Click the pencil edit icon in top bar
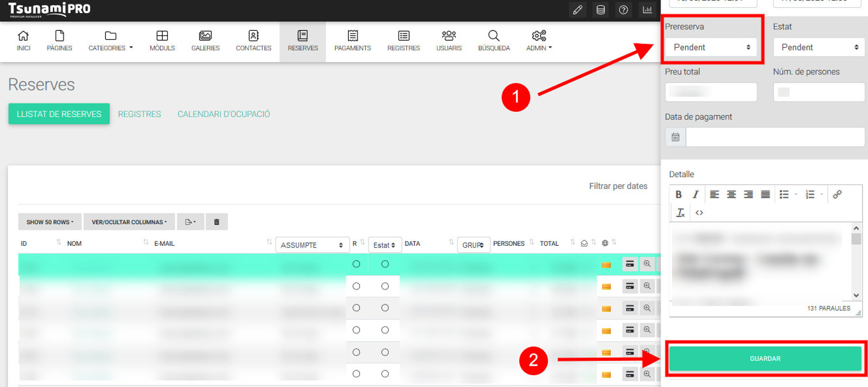868x387 pixels. [578, 10]
